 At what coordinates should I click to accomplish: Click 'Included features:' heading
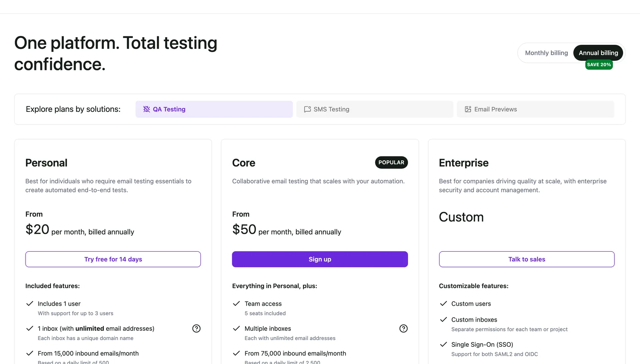coord(52,286)
